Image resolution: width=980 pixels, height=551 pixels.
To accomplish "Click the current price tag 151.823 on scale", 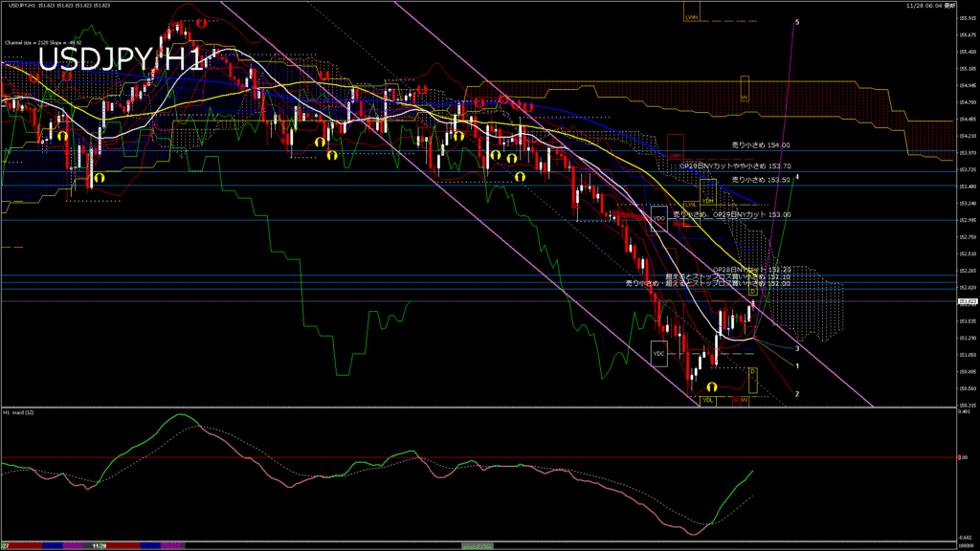I will 968,301.
